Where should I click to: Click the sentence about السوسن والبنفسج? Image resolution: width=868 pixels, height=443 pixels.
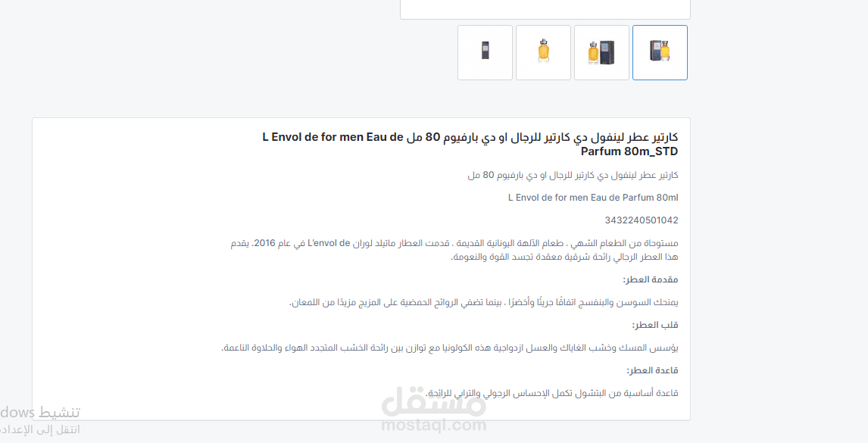[x=483, y=302]
